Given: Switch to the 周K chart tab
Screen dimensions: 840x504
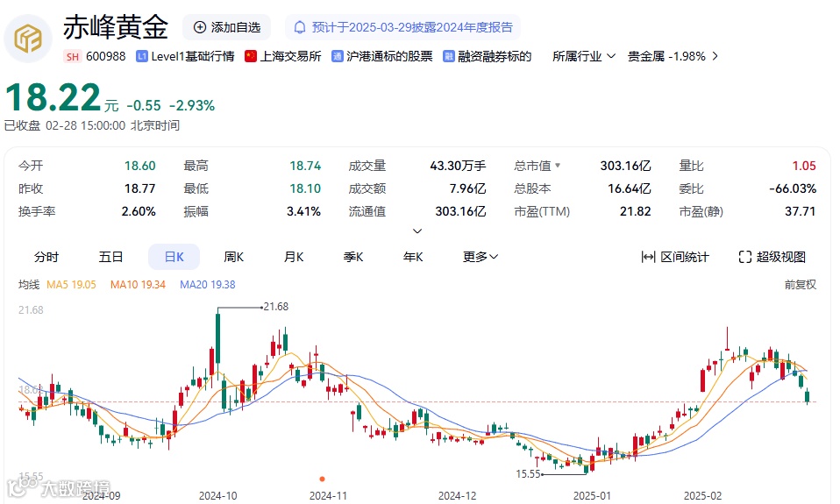Looking at the screenshot, I should click(x=233, y=257).
